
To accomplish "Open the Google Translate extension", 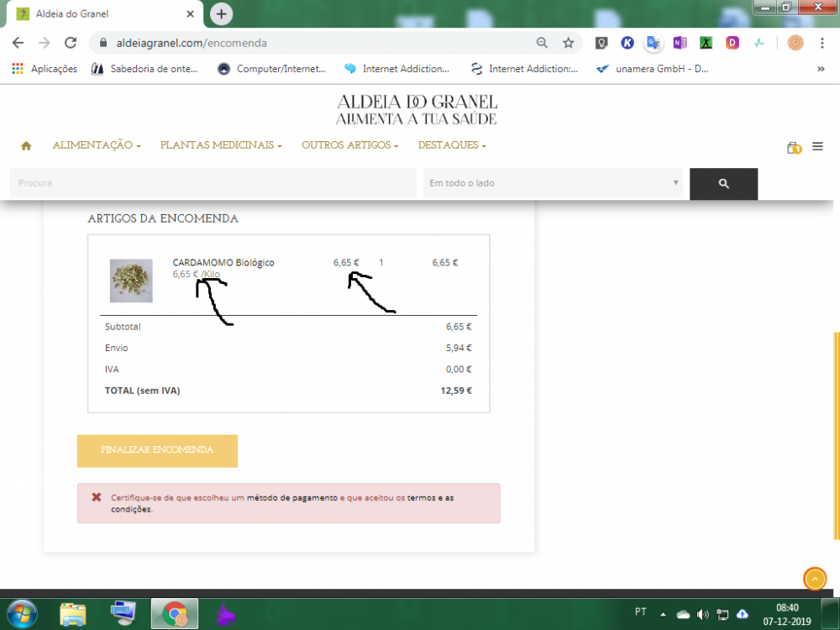I will [x=654, y=43].
